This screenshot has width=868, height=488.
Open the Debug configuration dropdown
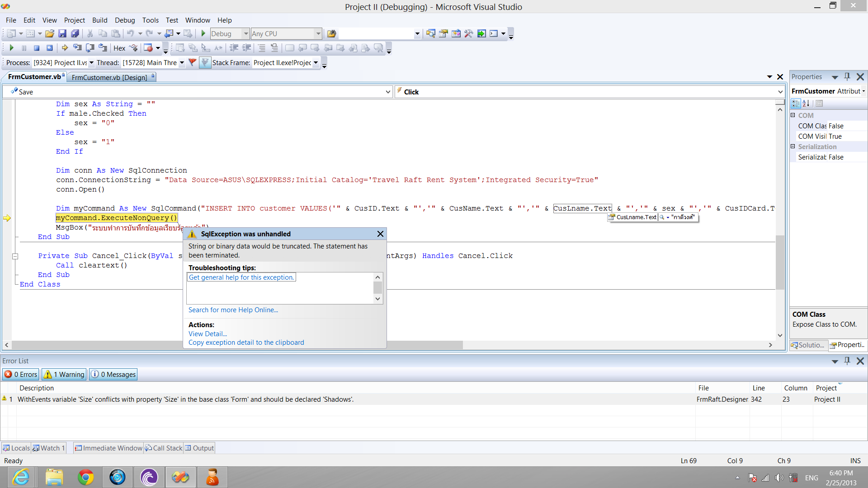pos(245,33)
